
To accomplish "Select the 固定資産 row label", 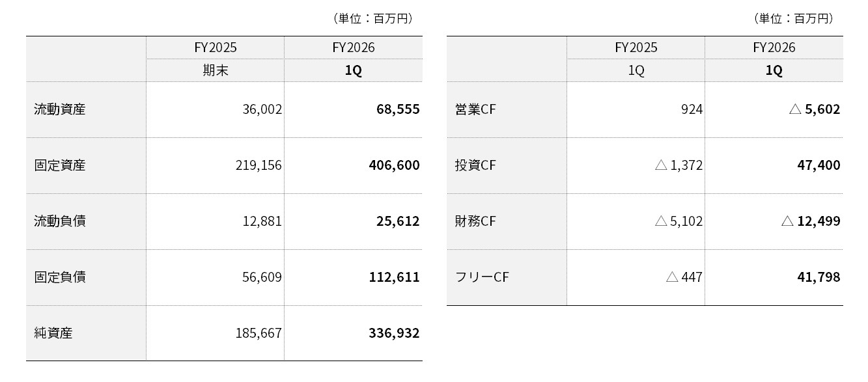I will (60, 165).
